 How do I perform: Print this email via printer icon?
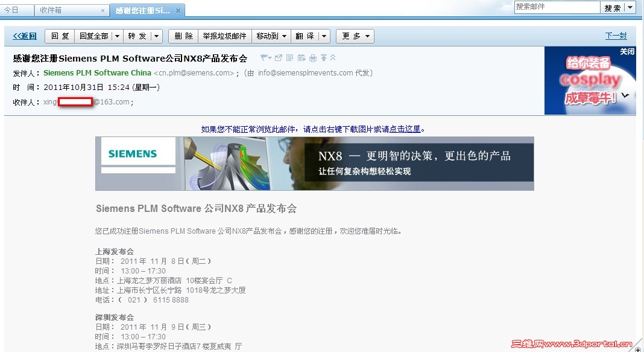click(313, 58)
